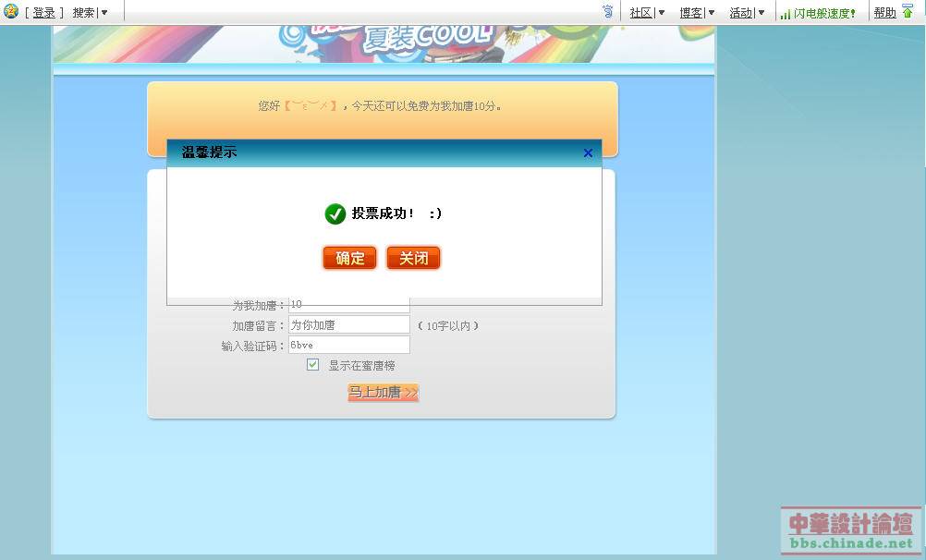Expand the 活动 dropdown arrow
Screen dimensions: 926x560
[x=762, y=12]
